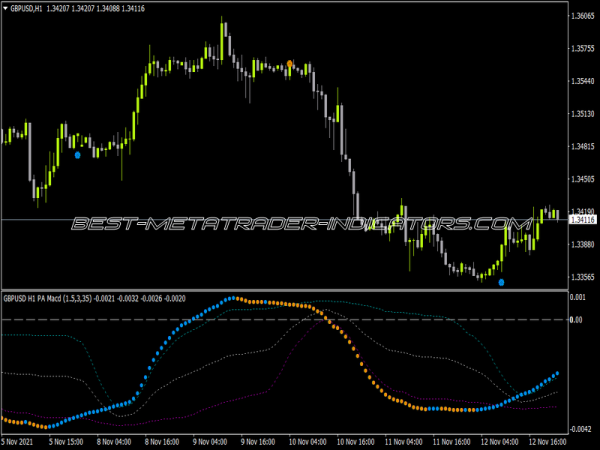600x450 pixels.
Task: Click the 10 Nov 04:00 time label
Action: 307,442
